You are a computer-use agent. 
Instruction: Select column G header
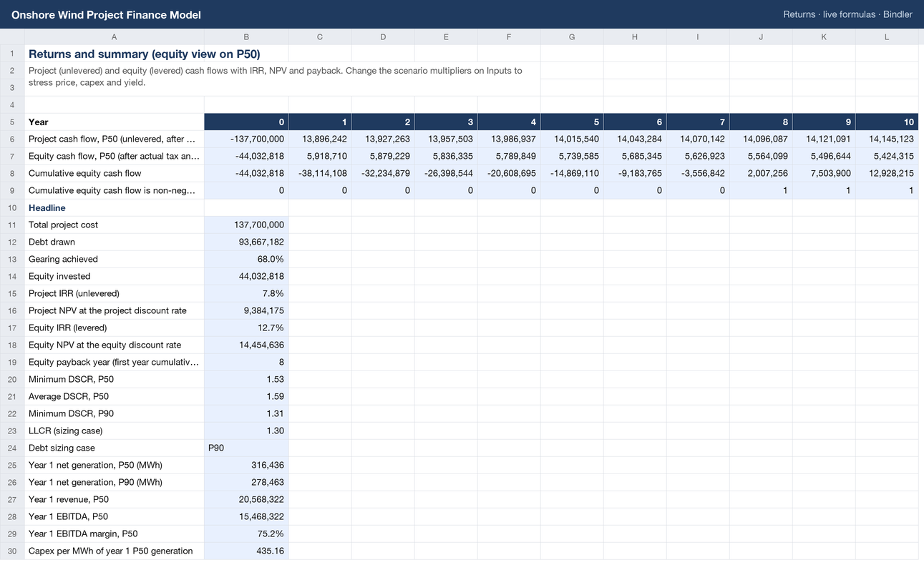tap(572, 36)
